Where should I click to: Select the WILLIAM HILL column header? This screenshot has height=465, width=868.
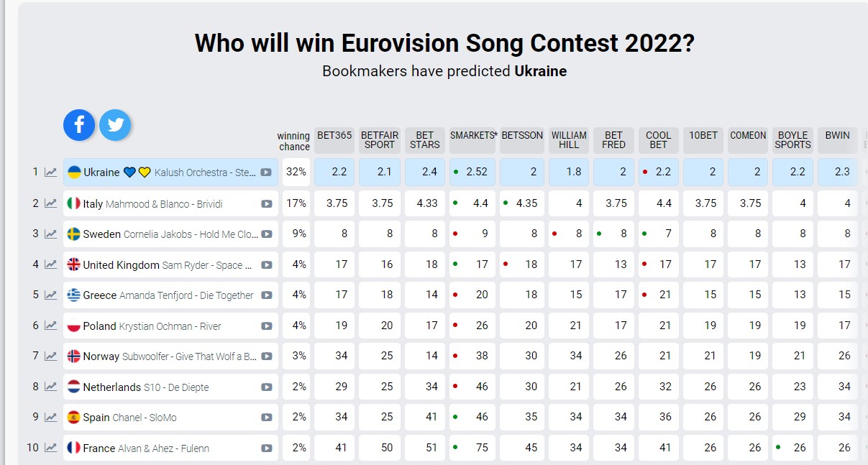click(569, 139)
